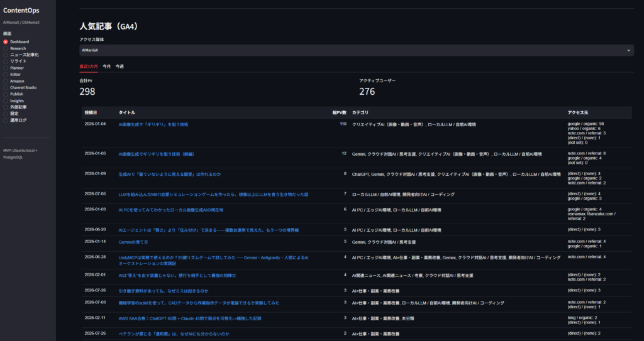Open the UnityMCPは実務で使えるのか article link
The image size is (644, 341).
pyautogui.click(x=213, y=260)
